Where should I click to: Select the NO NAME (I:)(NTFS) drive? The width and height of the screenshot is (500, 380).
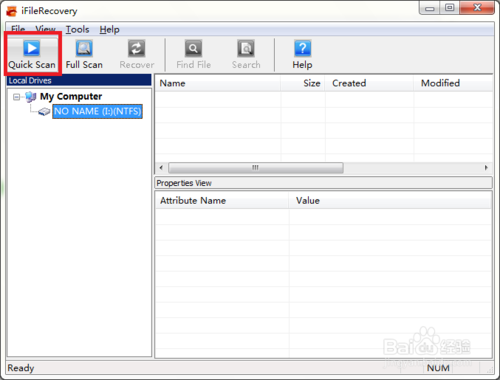coord(97,111)
